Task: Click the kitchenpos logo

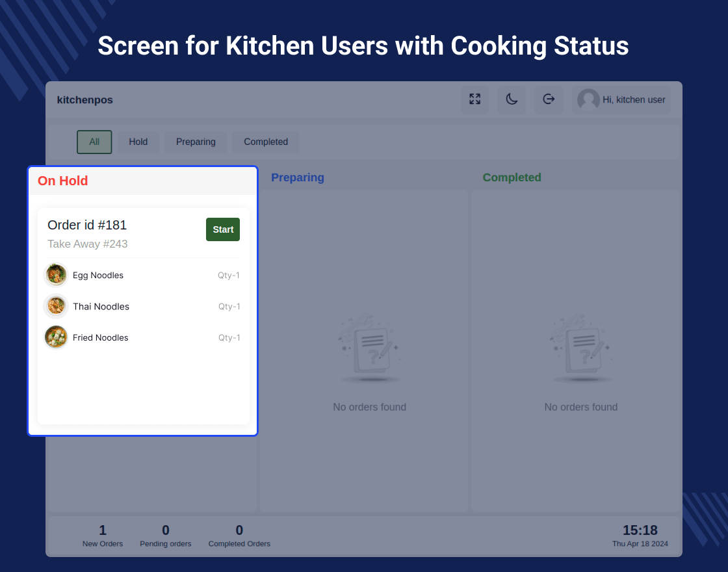Action: 84,99
